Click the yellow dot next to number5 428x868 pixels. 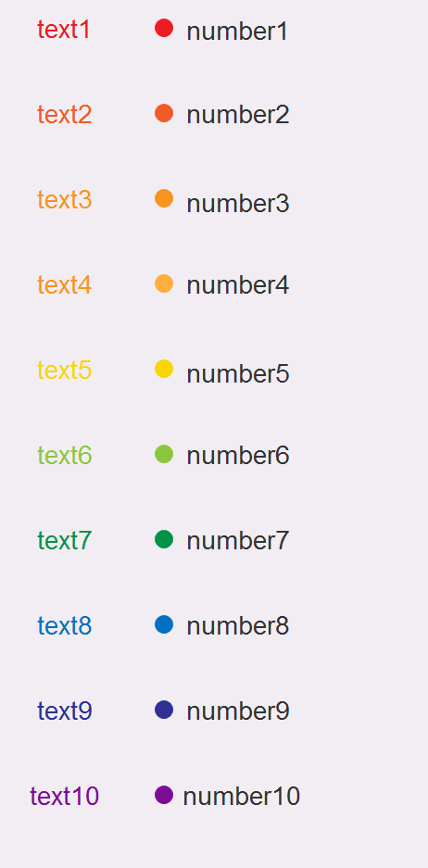(164, 369)
